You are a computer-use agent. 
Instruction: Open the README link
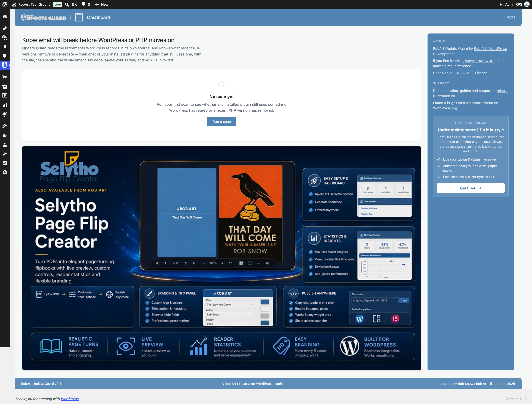tap(464, 73)
